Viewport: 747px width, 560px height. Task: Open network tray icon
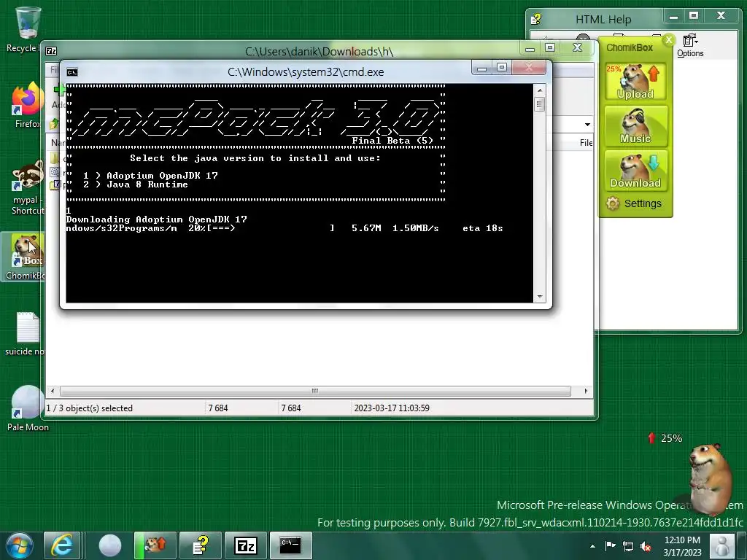628,546
